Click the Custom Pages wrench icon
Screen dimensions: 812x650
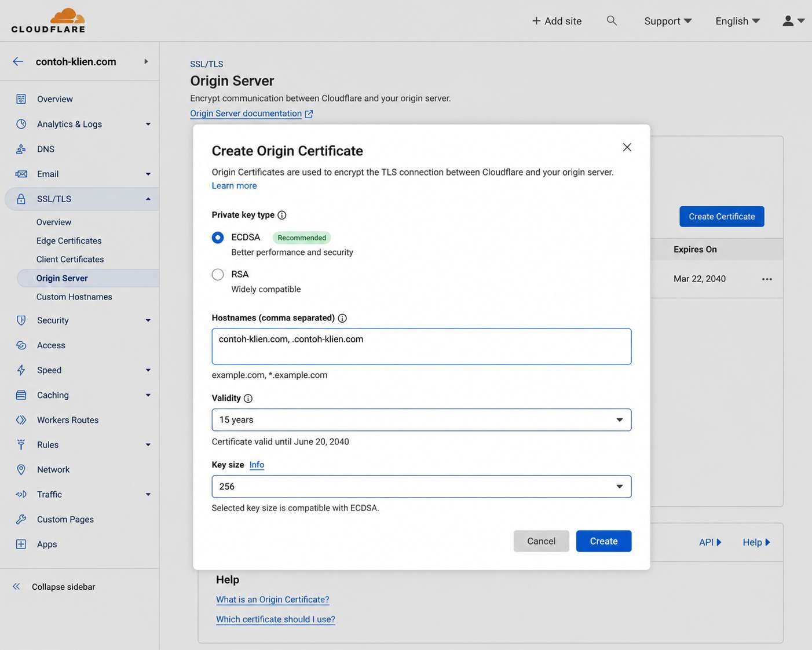[21, 520]
